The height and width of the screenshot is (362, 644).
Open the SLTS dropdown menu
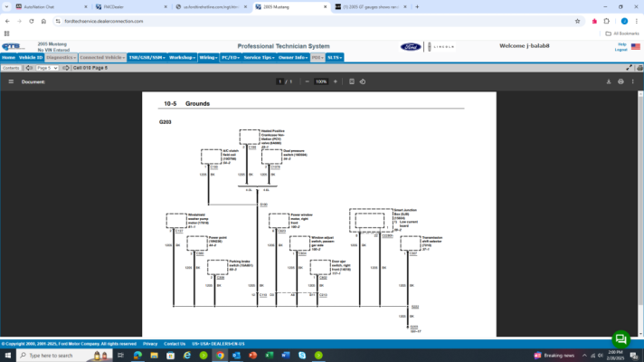click(x=335, y=58)
